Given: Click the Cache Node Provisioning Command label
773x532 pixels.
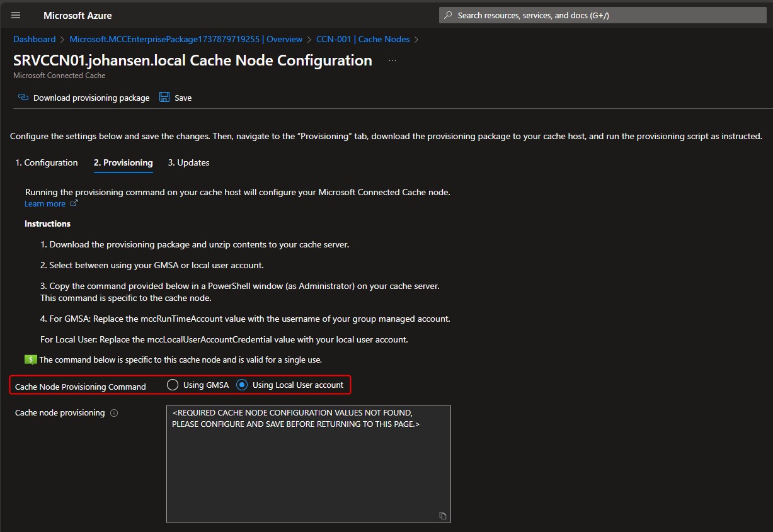Looking at the screenshot, I should pos(81,387).
